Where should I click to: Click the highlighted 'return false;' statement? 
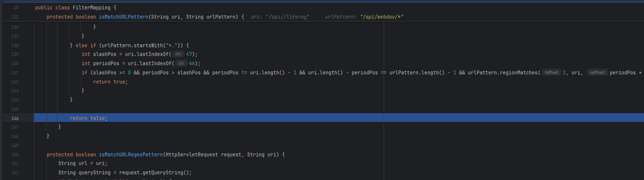pos(89,118)
